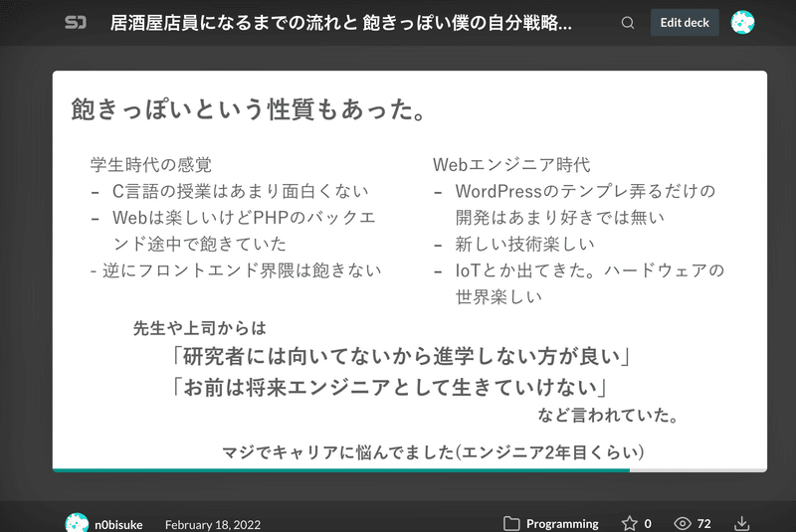Click the line IoTとか出てきた。ハードウェアの
The image size is (796, 532).
[589, 269]
